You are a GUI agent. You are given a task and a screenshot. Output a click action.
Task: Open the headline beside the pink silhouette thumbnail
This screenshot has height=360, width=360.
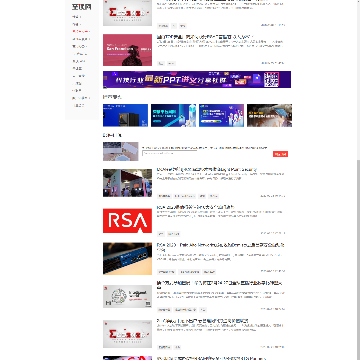pyautogui.click(x=205, y=37)
